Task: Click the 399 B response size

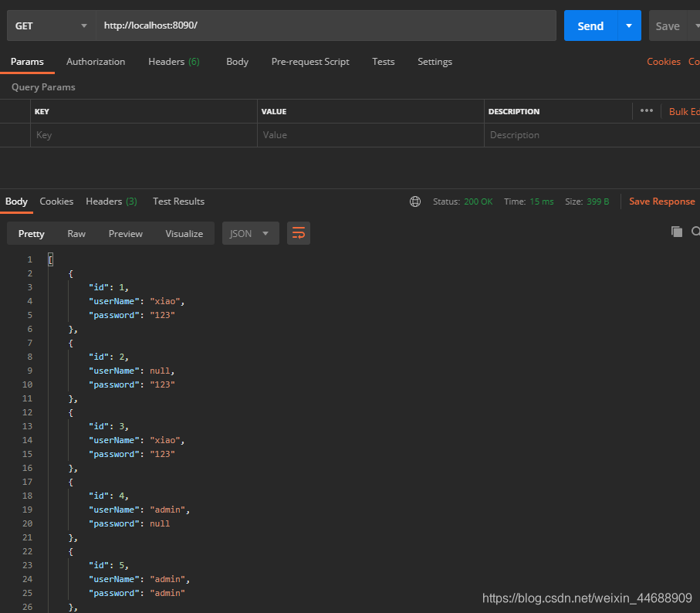Action: click(598, 202)
